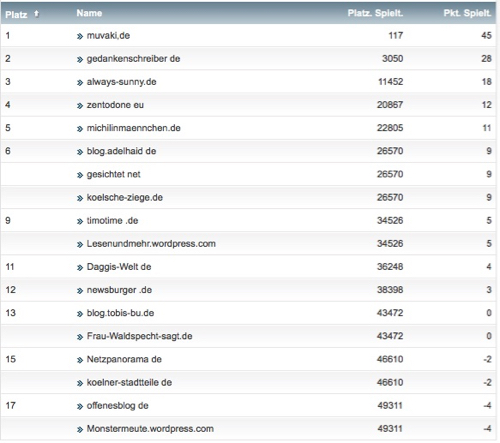
Task: Open the offenesblog de link
Action: (x=117, y=406)
